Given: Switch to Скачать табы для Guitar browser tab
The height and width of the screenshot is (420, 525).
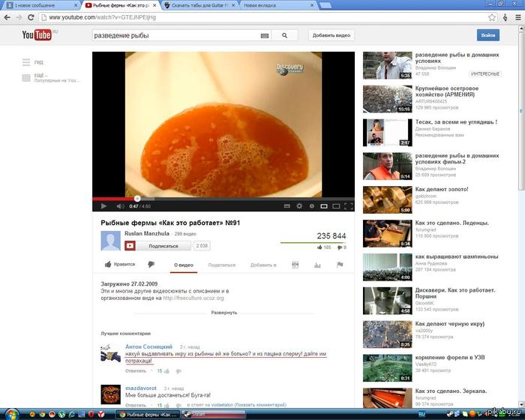Looking at the screenshot, I should pos(199,4).
